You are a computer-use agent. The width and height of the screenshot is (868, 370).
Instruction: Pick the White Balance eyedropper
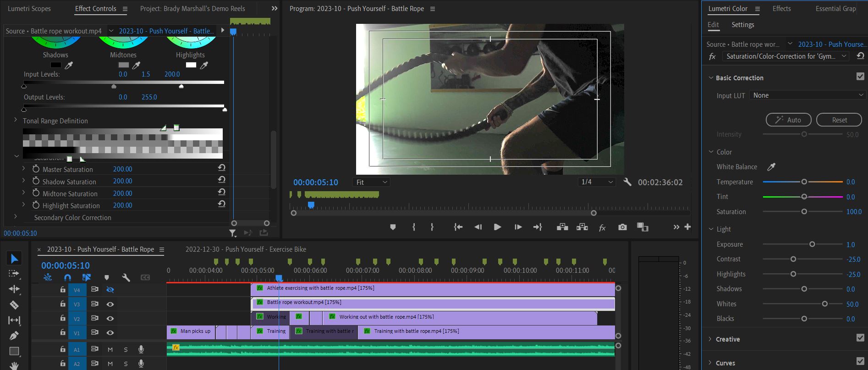pos(771,167)
